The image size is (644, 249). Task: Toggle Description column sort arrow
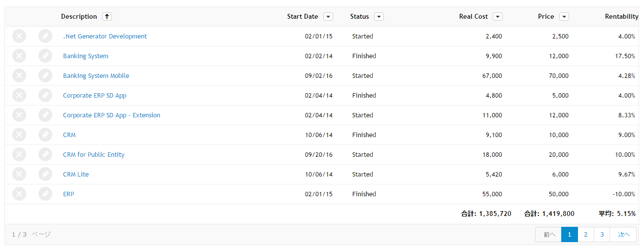click(107, 17)
